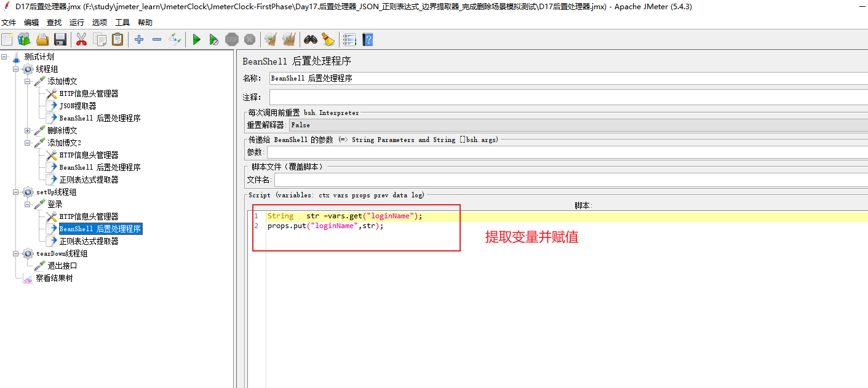Viewport: 868px width, 388px height.
Task: Select 察看结果树 listener in tree
Action: [54, 278]
